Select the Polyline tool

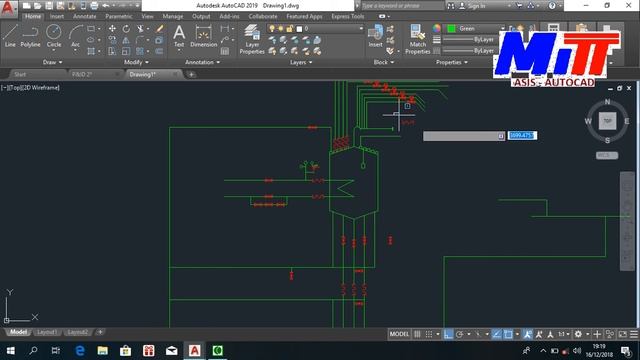coord(31,36)
